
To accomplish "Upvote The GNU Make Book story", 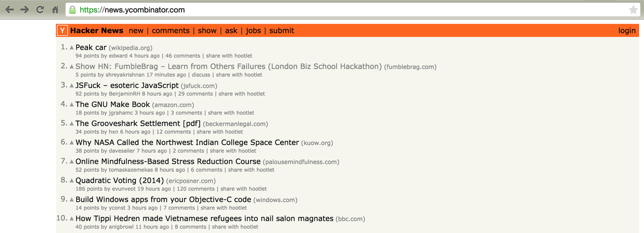I will [x=71, y=105].
